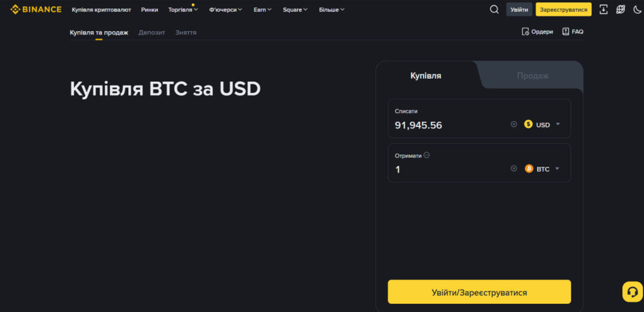Screen dimensions: 644x312
Task: Click the info icon next to Отримати
Action: pyautogui.click(x=427, y=155)
